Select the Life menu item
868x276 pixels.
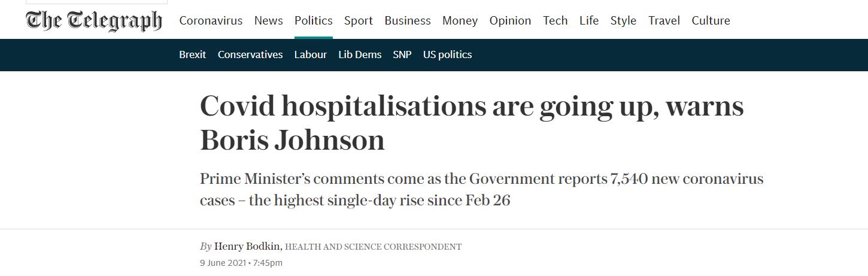(x=589, y=20)
